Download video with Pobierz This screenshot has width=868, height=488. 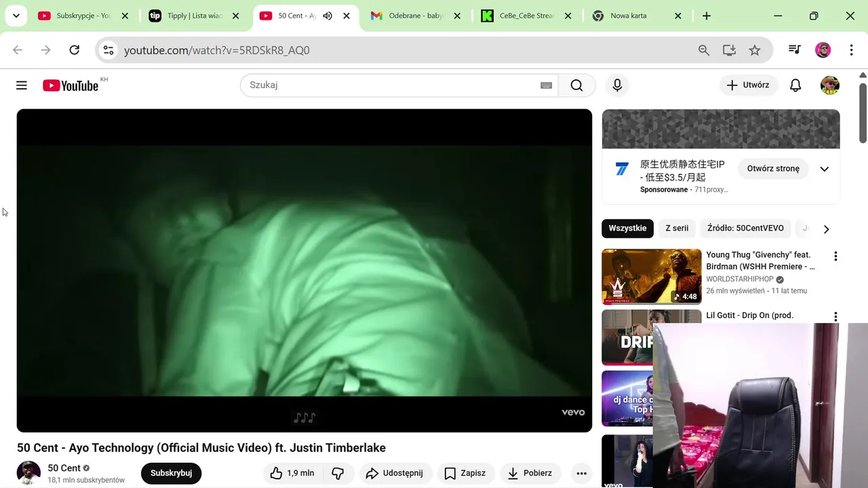tap(530, 473)
